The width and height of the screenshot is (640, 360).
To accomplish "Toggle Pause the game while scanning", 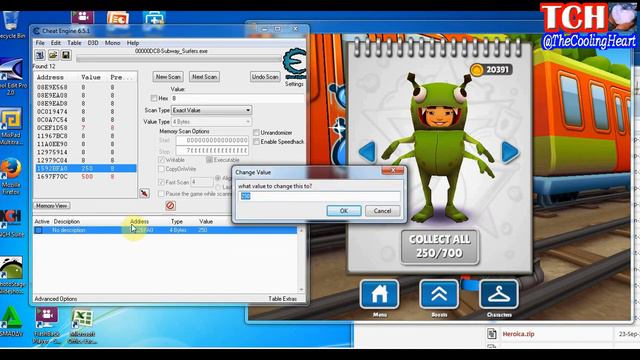I will pos(161,193).
